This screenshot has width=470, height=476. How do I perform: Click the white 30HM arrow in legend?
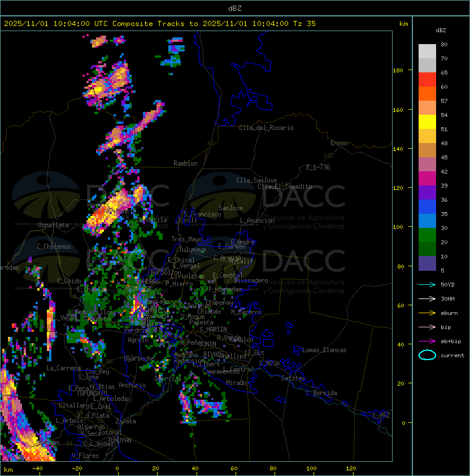427,298
